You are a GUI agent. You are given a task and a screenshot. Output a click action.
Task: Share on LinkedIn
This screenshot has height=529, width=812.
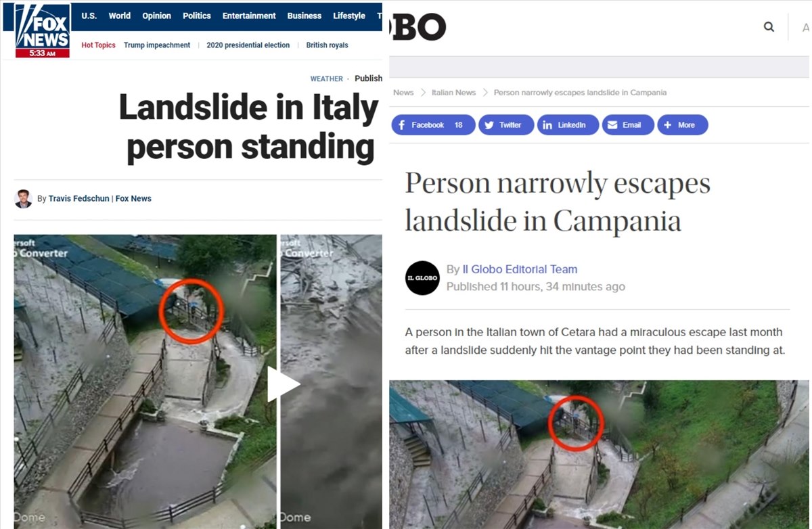coord(568,125)
